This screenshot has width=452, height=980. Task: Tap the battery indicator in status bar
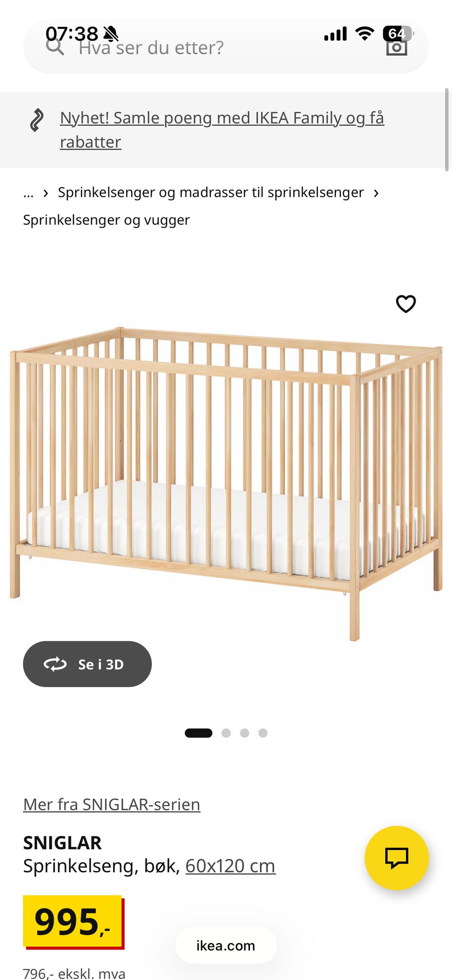tap(398, 33)
